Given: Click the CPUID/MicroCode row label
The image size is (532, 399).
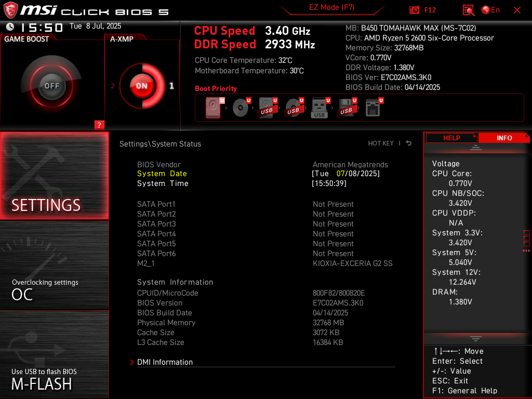Looking at the screenshot, I should tap(168, 293).
